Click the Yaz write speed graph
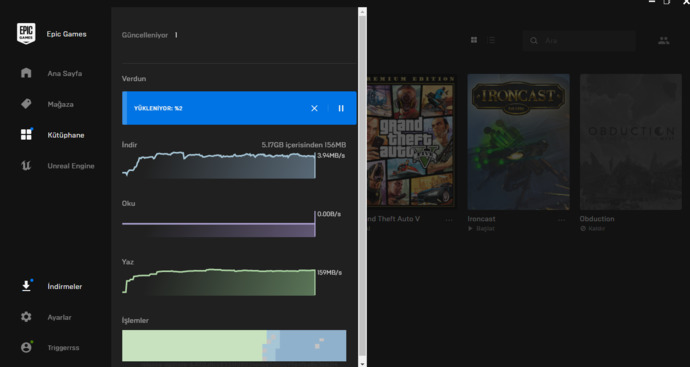690x367 pixels. (x=219, y=282)
